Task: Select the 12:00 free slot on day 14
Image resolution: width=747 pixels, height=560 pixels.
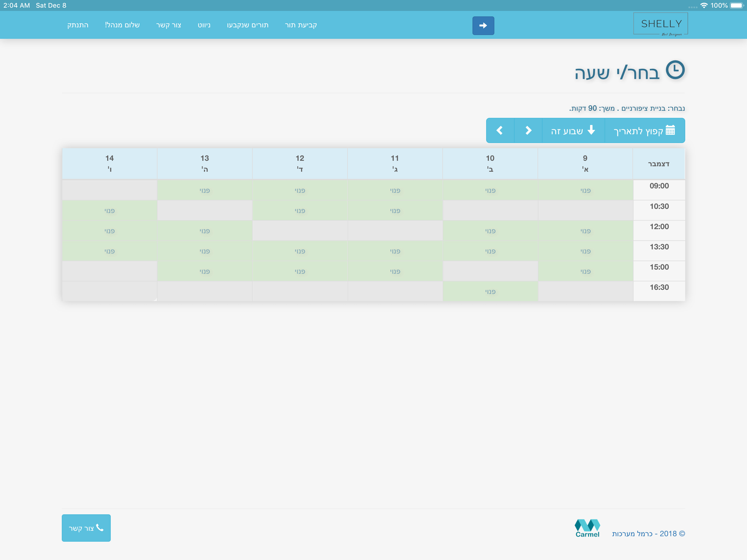Action: [109, 231]
